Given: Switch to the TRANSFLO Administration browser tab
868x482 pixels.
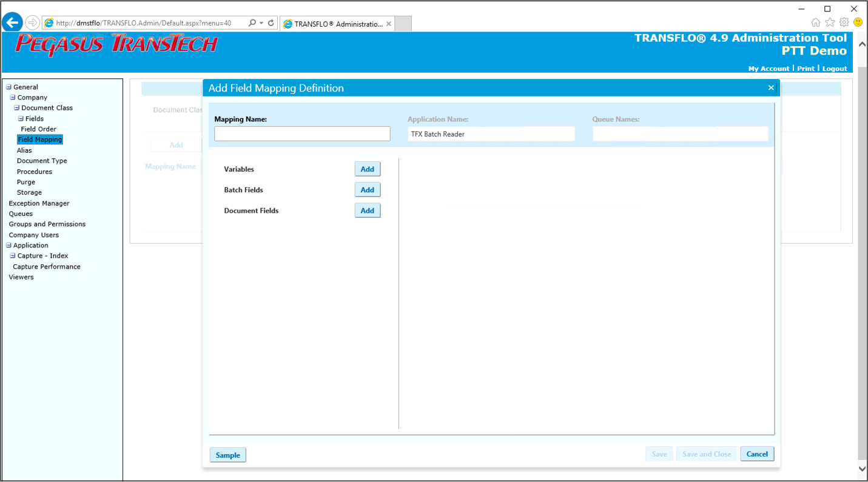Looking at the screenshot, I should 338,24.
